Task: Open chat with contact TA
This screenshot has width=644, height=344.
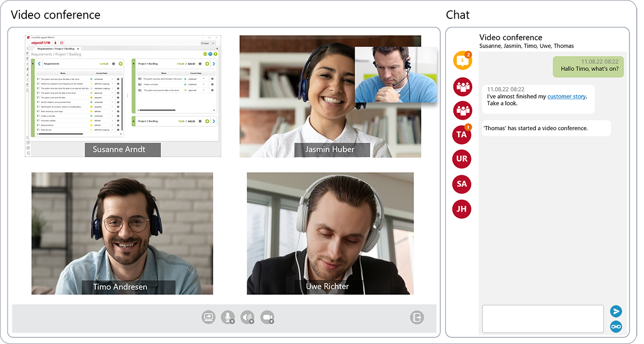Action: 462,134
